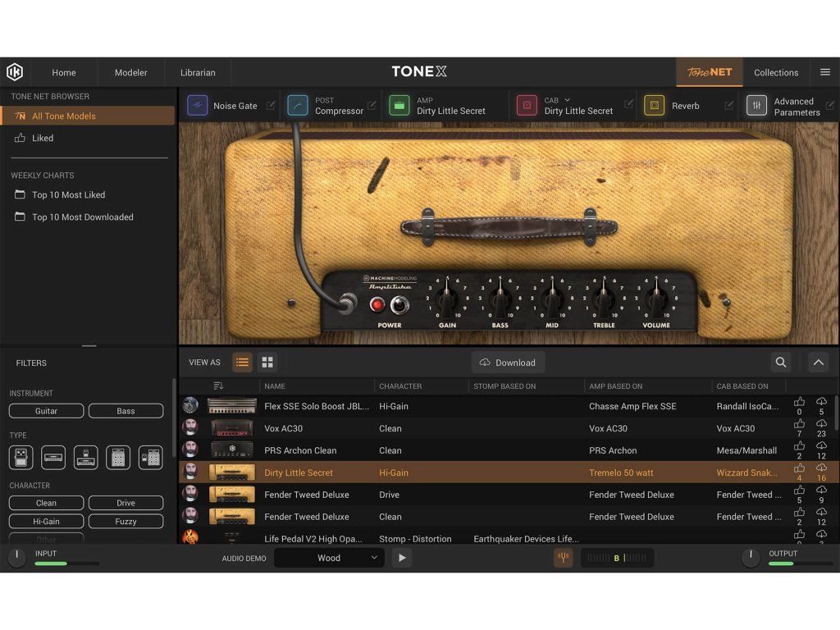Click the Download button
The image size is (840, 630).
coord(508,363)
